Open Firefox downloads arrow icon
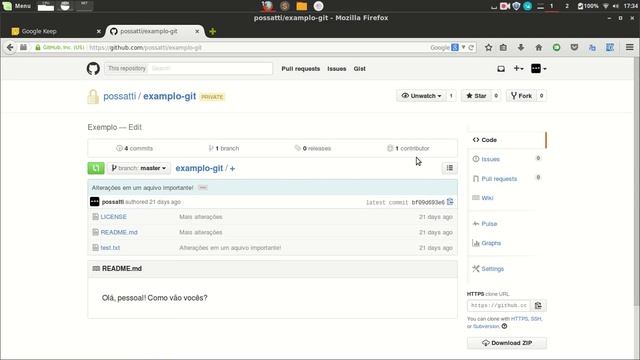640x360 pixels. [x=521, y=47]
